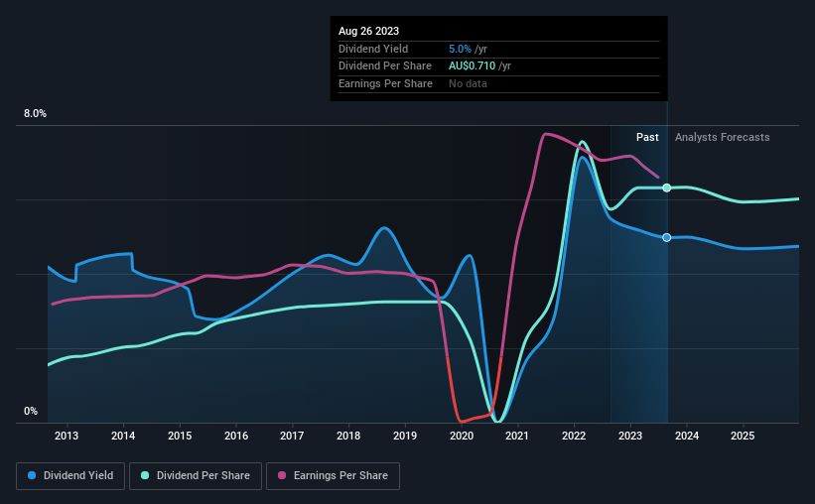The image size is (815, 504).
Task: Click the 0% y-axis label
Action: pyautogui.click(x=31, y=411)
